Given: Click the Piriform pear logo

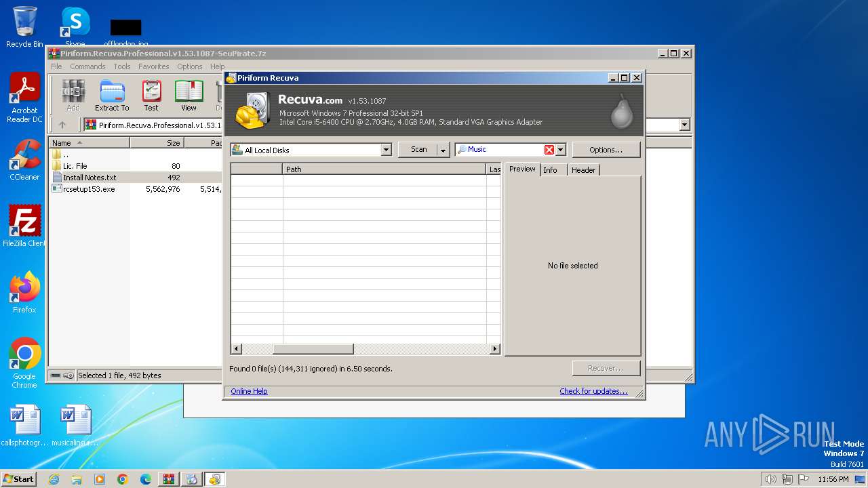Looking at the screenshot, I should [621, 112].
